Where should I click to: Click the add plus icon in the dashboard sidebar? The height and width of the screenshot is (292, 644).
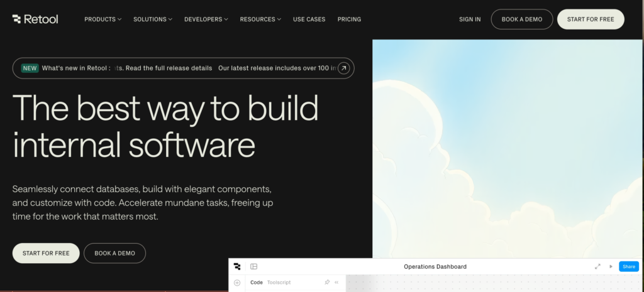point(237,283)
